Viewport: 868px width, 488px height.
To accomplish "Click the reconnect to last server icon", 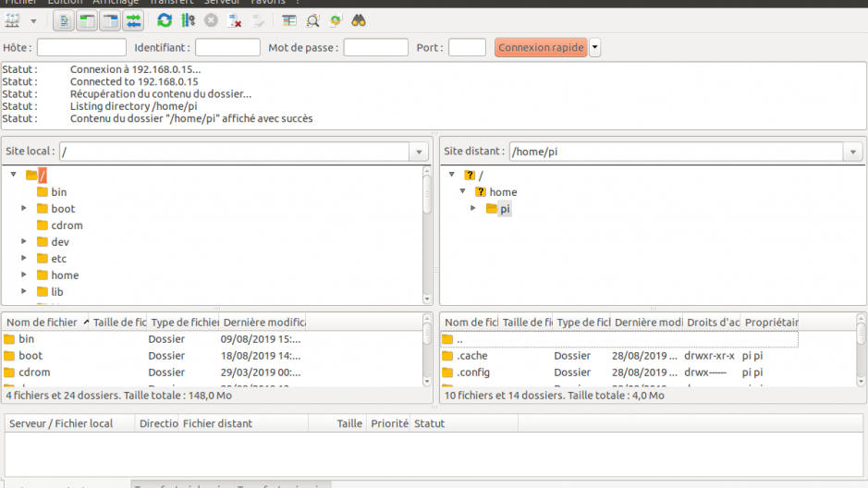I will tap(258, 21).
